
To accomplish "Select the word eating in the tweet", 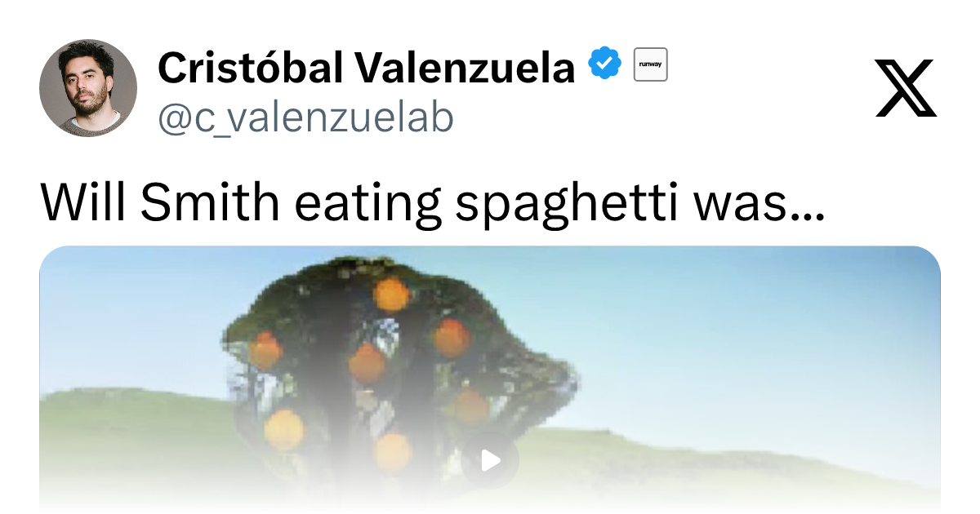I will (x=367, y=206).
